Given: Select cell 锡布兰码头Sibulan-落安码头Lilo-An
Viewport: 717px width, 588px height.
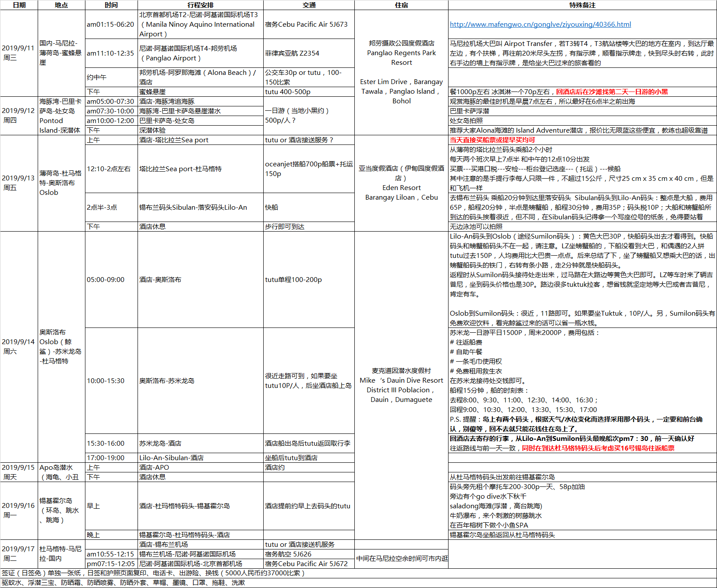Looking at the screenshot, I should click(201, 208).
